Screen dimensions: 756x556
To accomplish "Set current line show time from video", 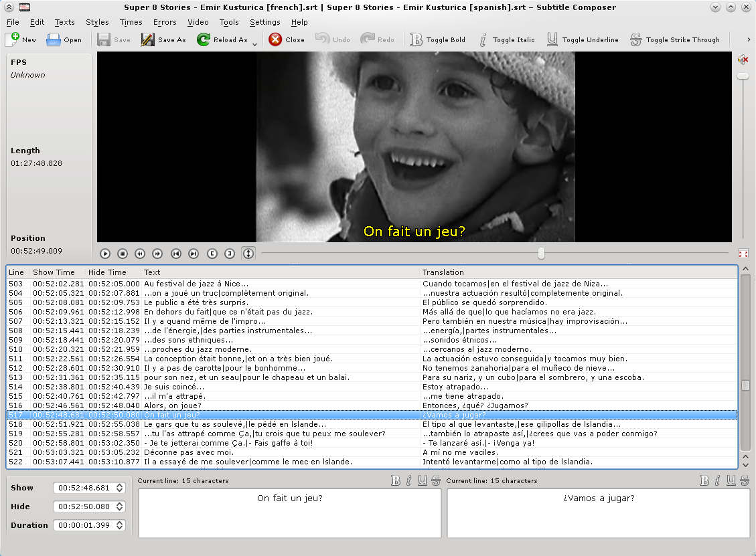I will click(x=212, y=254).
